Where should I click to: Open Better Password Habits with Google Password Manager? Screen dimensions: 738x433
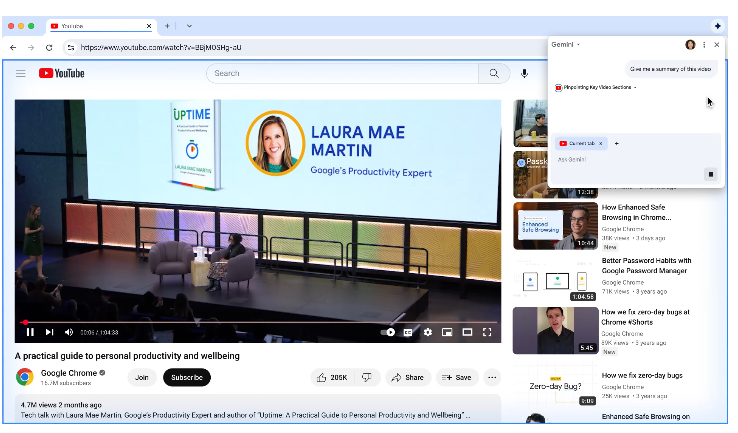[x=646, y=265]
